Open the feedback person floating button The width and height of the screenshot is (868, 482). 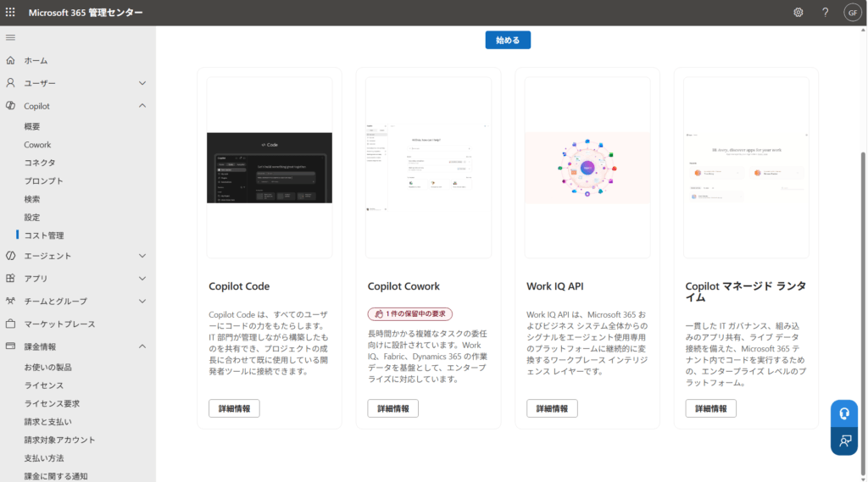[x=844, y=441]
